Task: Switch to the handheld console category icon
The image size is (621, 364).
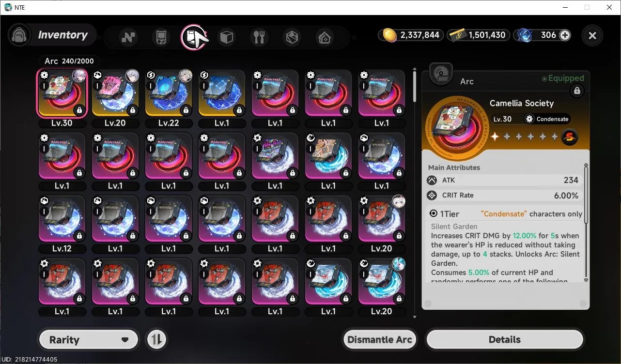Action: tap(161, 37)
